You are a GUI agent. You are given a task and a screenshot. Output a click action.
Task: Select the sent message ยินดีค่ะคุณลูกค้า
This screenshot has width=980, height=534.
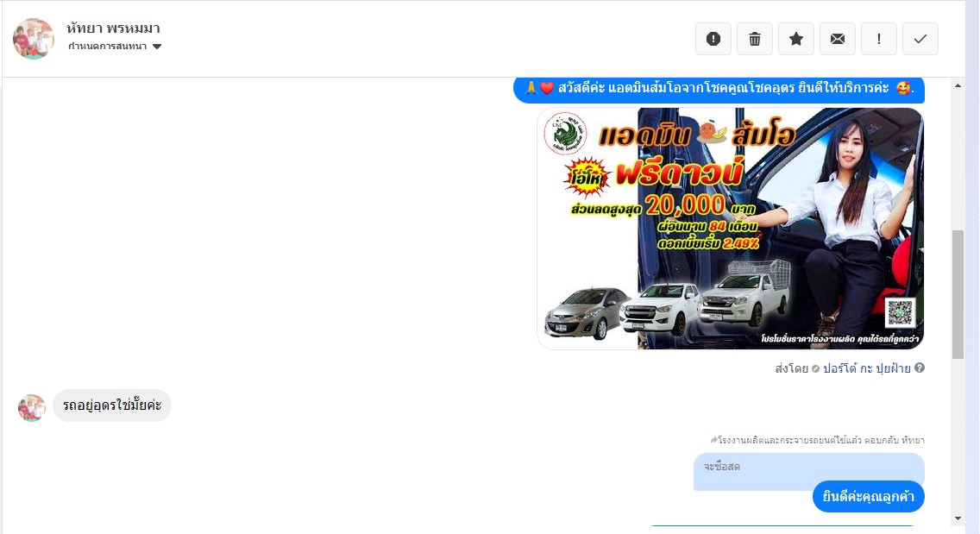[x=868, y=497]
